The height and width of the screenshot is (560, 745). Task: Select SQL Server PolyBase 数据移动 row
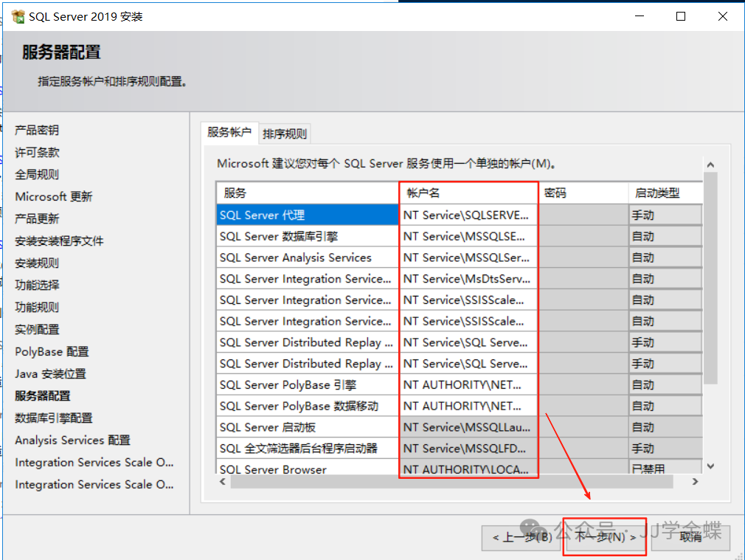point(308,406)
